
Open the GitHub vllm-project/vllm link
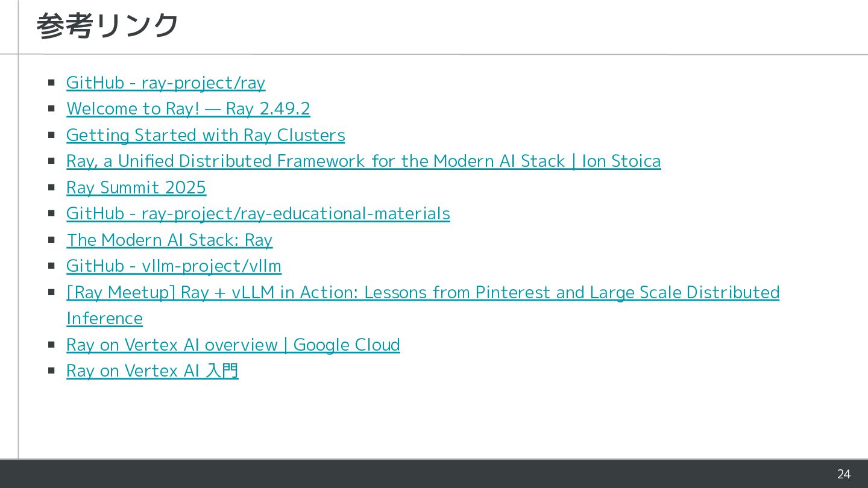(174, 266)
